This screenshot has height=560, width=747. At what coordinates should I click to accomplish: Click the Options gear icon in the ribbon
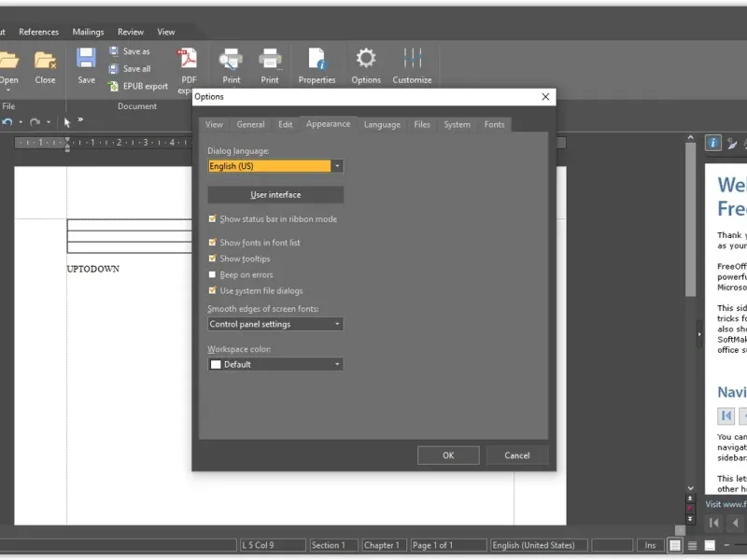coord(366,58)
